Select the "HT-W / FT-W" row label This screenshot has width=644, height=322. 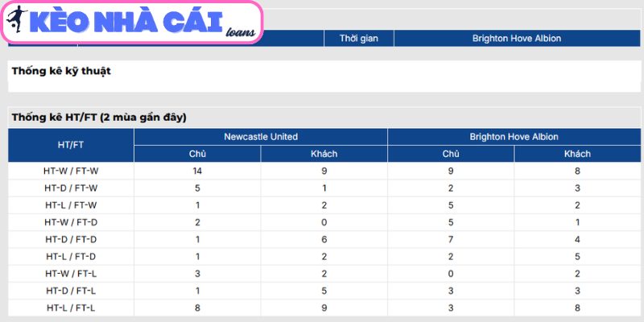pos(71,171)
